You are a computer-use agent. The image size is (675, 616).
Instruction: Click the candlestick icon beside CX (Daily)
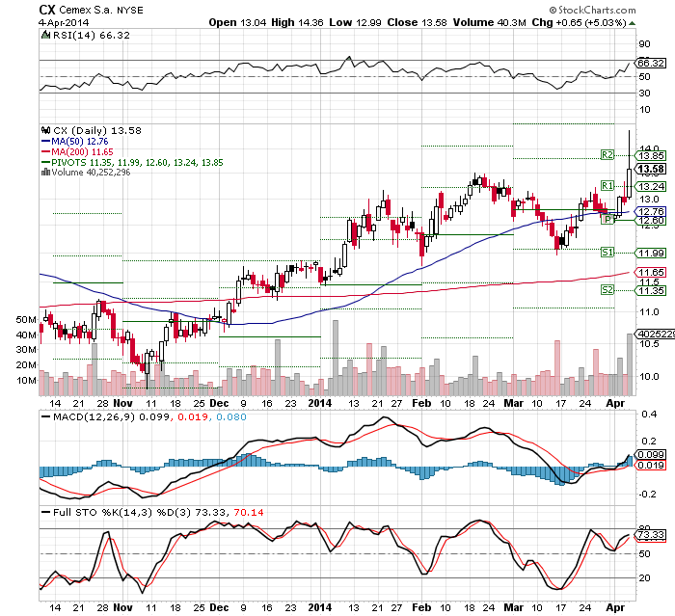point(45,130)
